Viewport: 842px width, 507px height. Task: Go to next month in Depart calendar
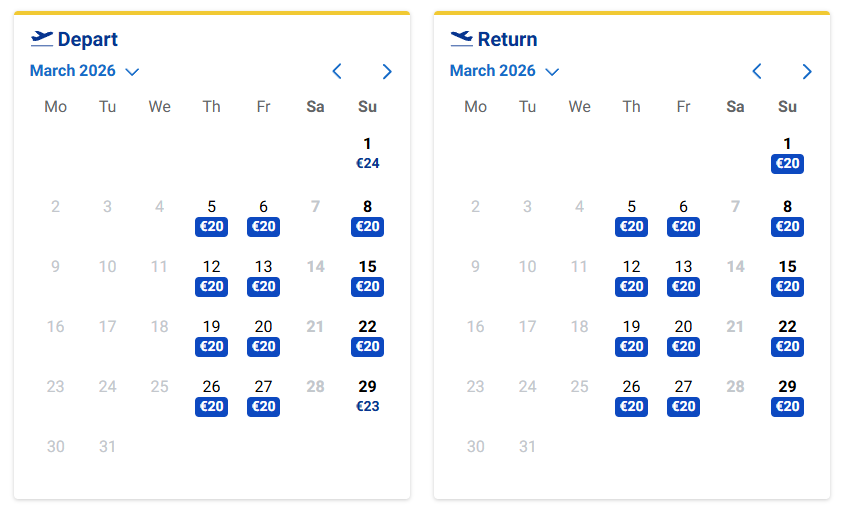click(387, 71)
